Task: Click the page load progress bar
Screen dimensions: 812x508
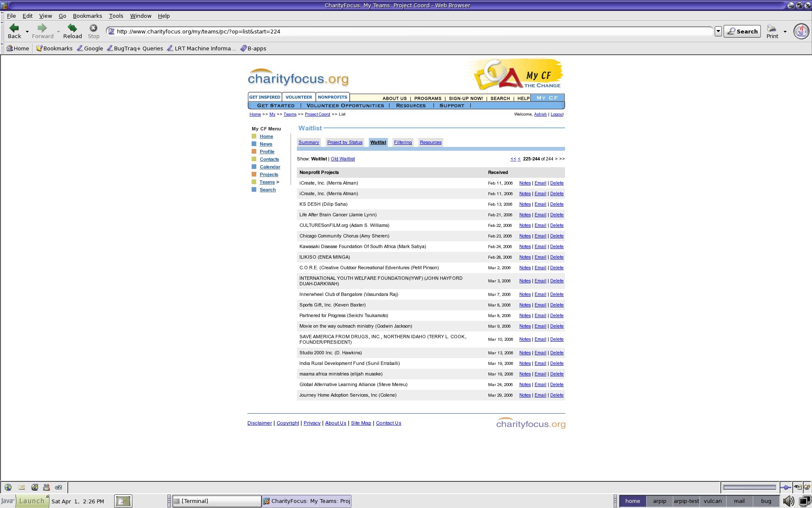Action: click(x=749, y=487)
